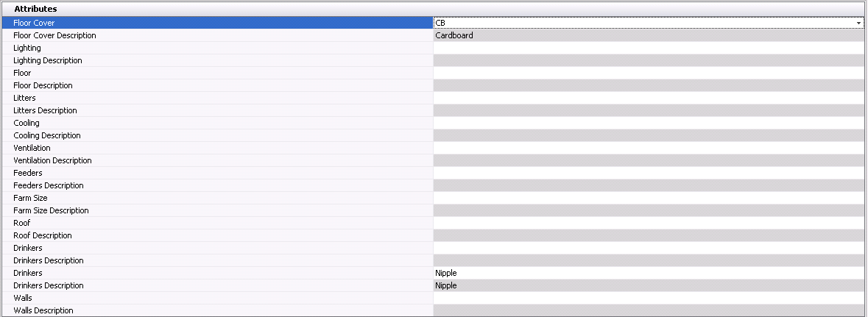The height and width of the screenshot is (317, 868).
Task: Select the Cooling attribute label
Action: (x=27, y=123)
